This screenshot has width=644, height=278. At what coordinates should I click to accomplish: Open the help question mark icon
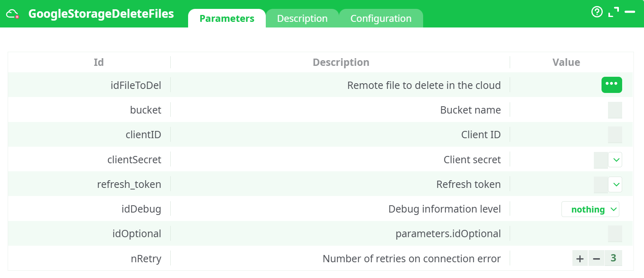point(597,12)
